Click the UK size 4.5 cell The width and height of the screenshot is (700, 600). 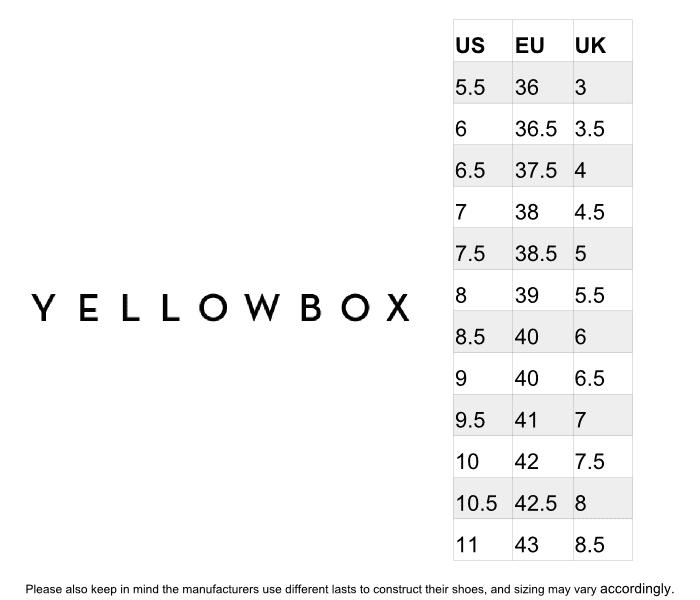pos(603,207)
